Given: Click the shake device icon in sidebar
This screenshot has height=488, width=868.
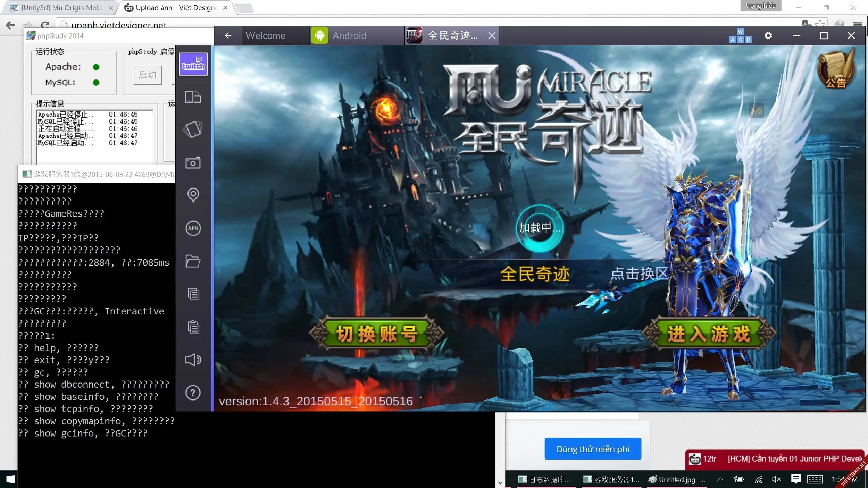Looking at the screenshot, I should tap(193, 129).
